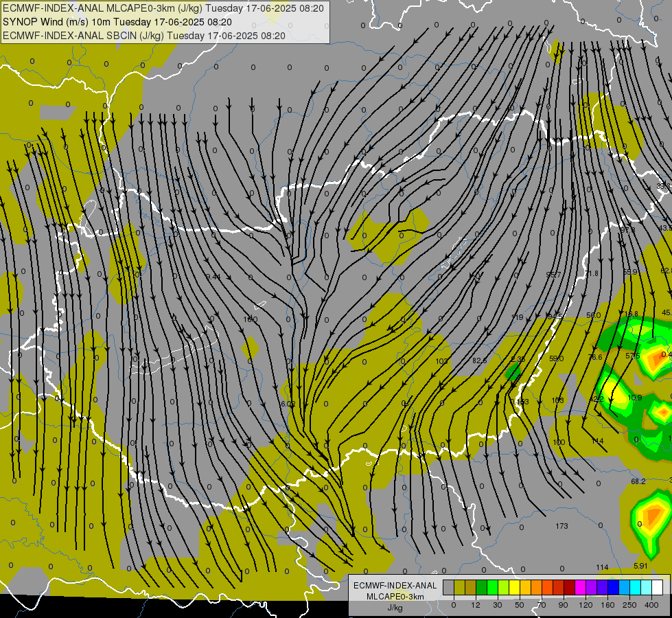Click the MLCAPE0-3km legend title line
Viewport: 672px width, 618px height.
(x=395, y=597)
